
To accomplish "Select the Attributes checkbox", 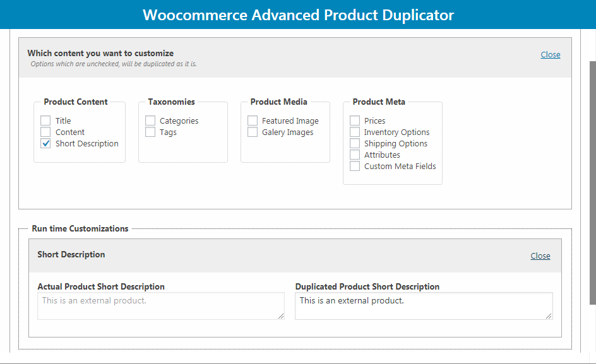I will click(x=355, y=155).
